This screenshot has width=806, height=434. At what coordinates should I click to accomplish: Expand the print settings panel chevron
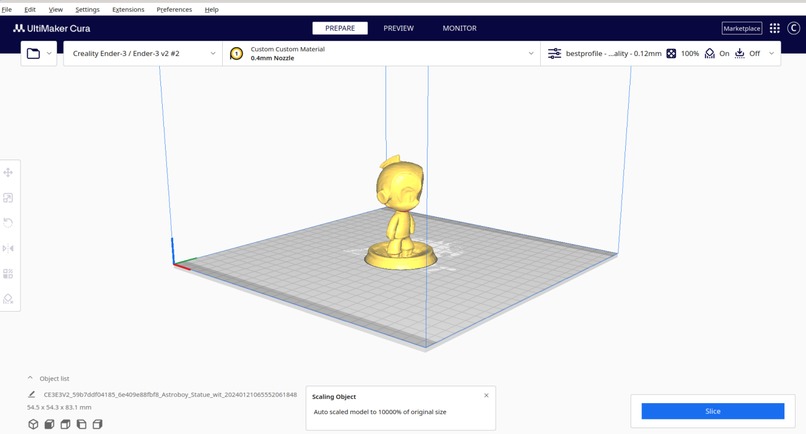click(x=772, y=53)
